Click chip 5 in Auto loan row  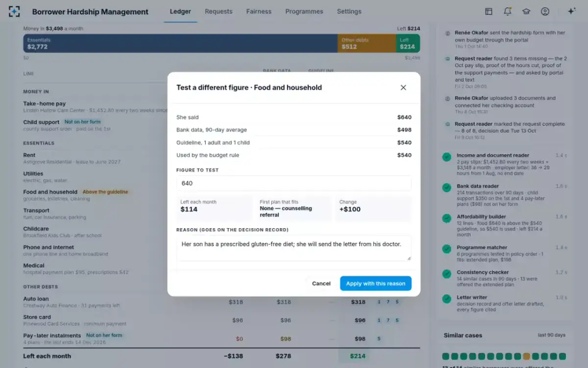click(x=397, y=302)
